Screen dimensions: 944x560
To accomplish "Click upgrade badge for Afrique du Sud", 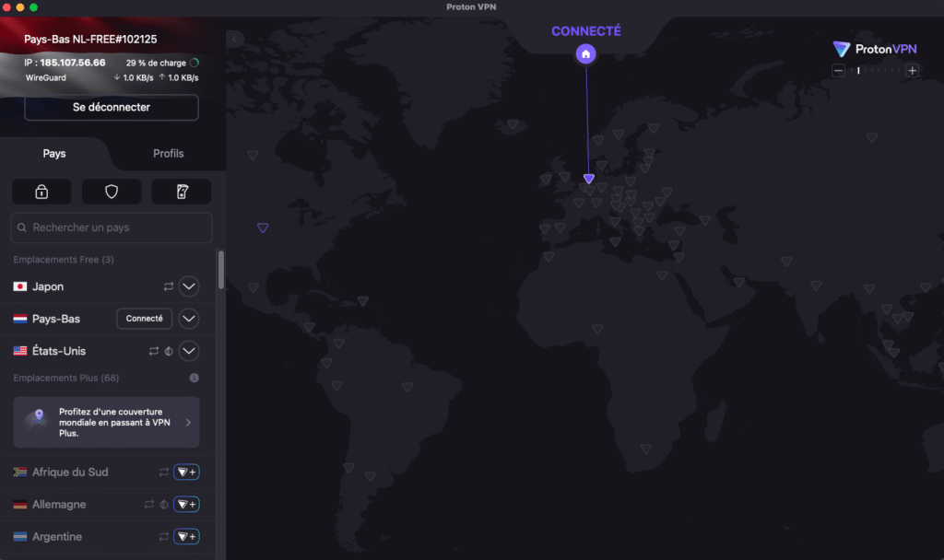I will pos(186,472).
